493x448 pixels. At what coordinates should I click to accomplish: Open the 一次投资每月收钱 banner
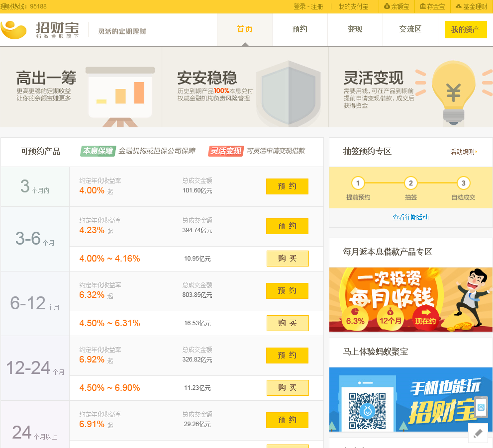click(410, 300)
